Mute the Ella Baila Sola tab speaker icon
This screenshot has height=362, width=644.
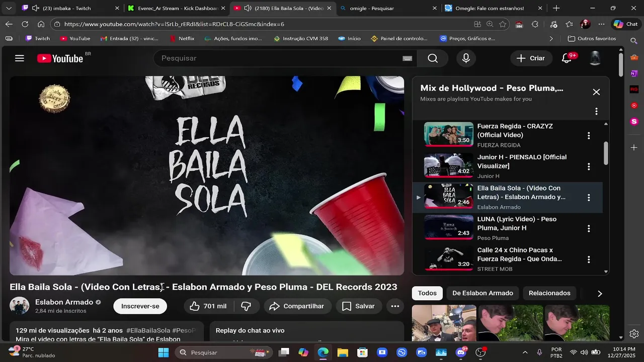pos(248,8)
